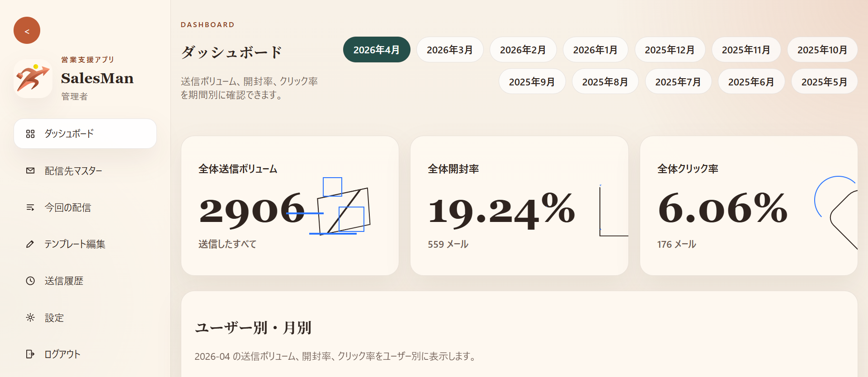Switch period to 2025年8月
868x377 pixels.
coord(605,82)
